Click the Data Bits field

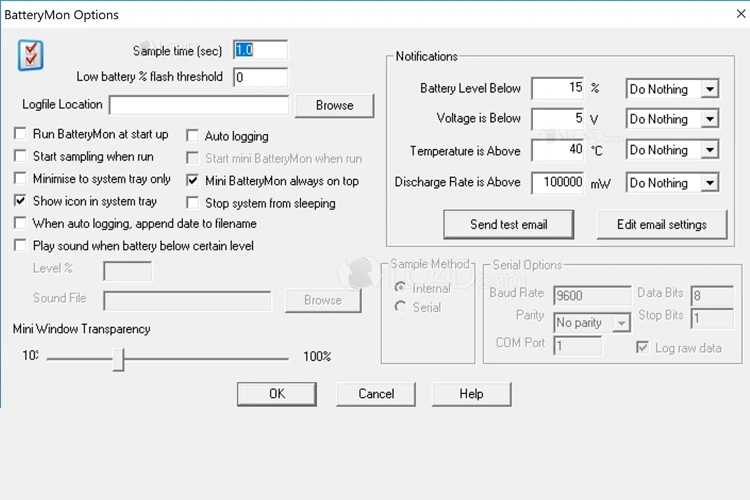(712, 296)
